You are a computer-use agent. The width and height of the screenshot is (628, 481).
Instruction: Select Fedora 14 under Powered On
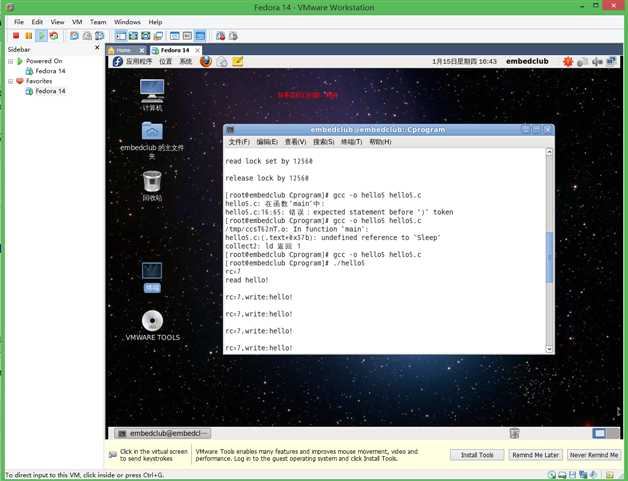point(50,71)
